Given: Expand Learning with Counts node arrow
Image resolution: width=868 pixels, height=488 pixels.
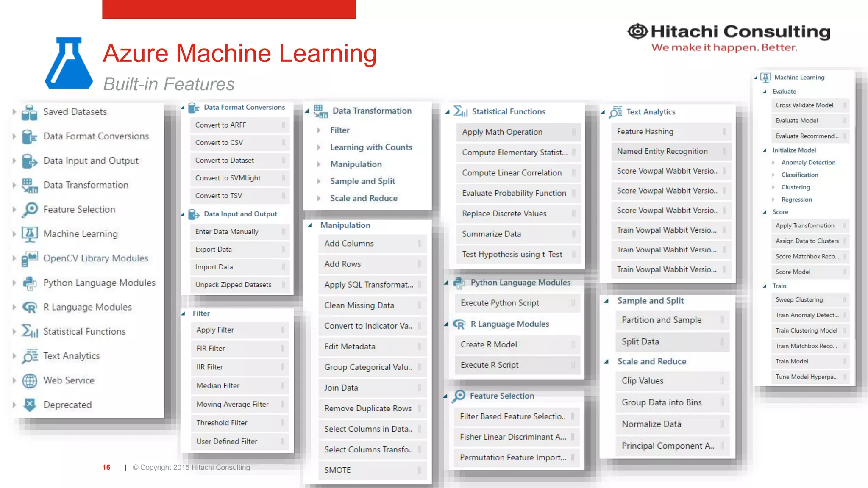Looking at the screenshot, I should (x=319, y=147).
